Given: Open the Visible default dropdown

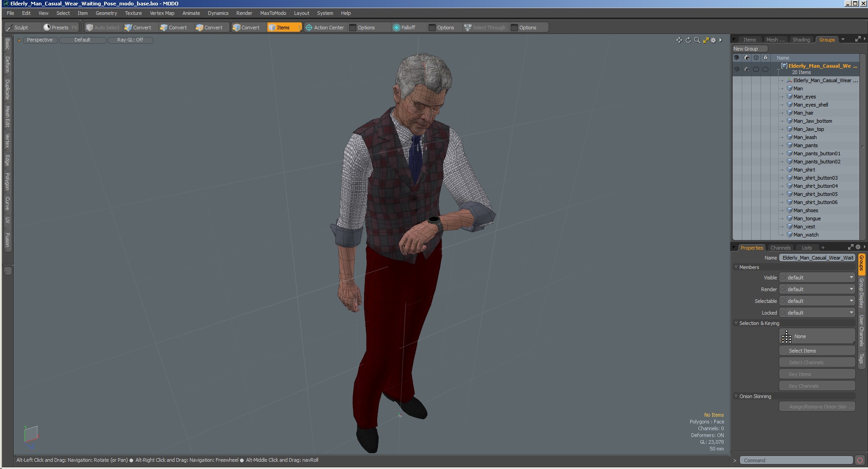Looking at the screenshot, I should (x=820, y=278).
